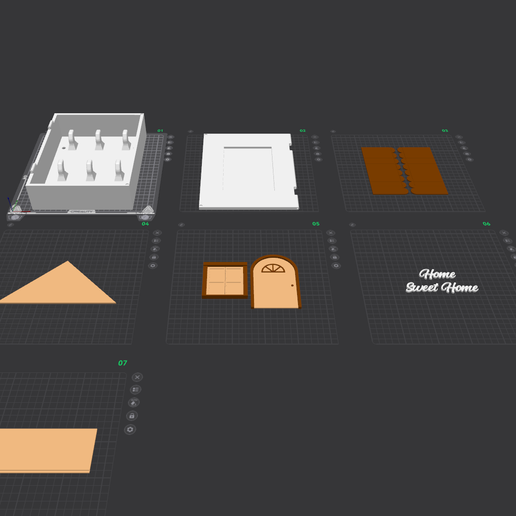Auto-orient objects on plate 03
The height and width of the screenshot is (516, 516).
pyautogui.click(x=464, y=148)
